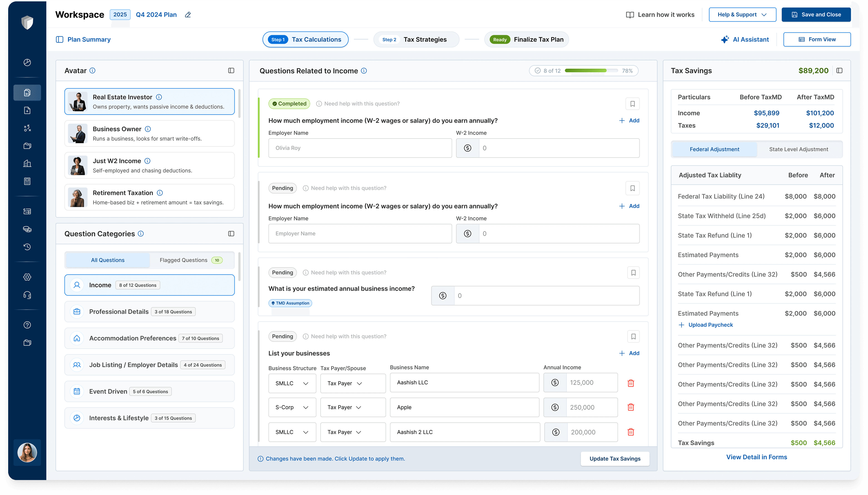
Task: Flag the List your businesses question bookmark
Action: [x=633, y=337]
